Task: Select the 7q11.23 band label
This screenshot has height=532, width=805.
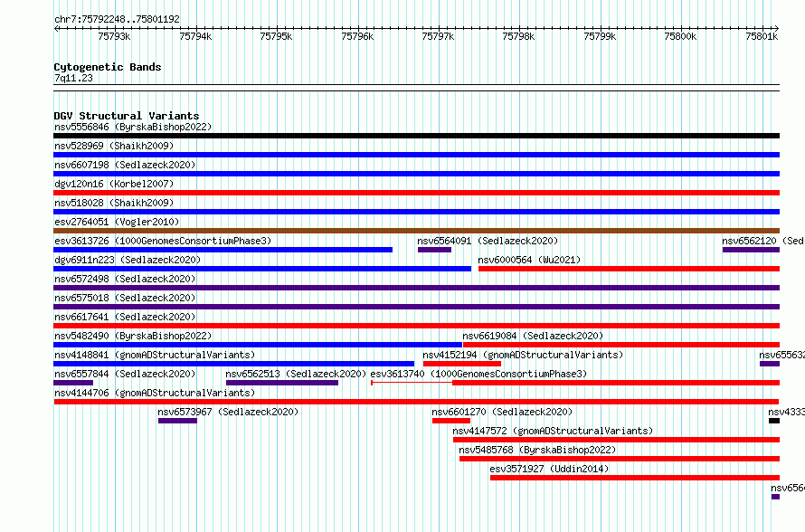Action: pyautogui.click(x=73, y=78)
